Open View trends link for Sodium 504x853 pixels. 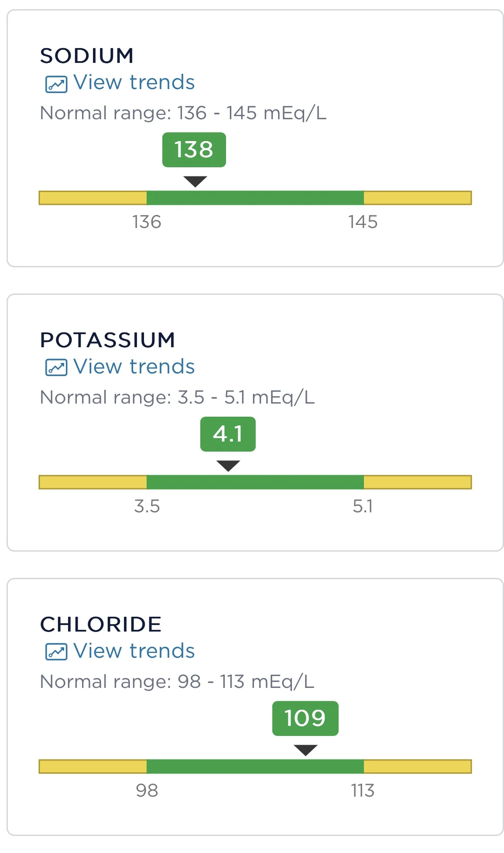pyautogui.click(x=134, y=83)
